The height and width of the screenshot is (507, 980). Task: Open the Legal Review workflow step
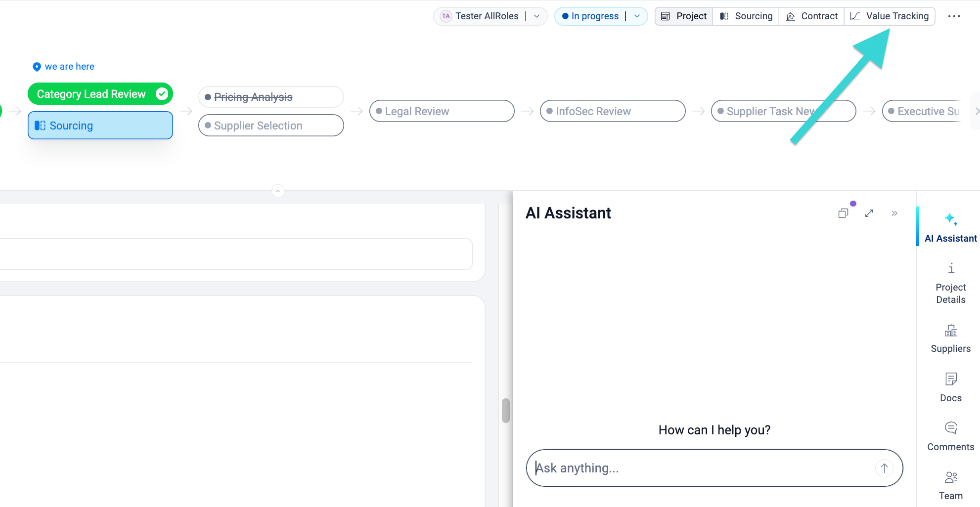coord(441,111)
